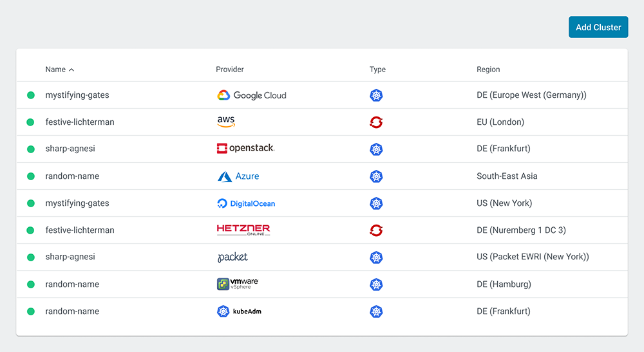Click the AWS provider logo
This screenshot has width=644, height=352.
pos(226,122)
